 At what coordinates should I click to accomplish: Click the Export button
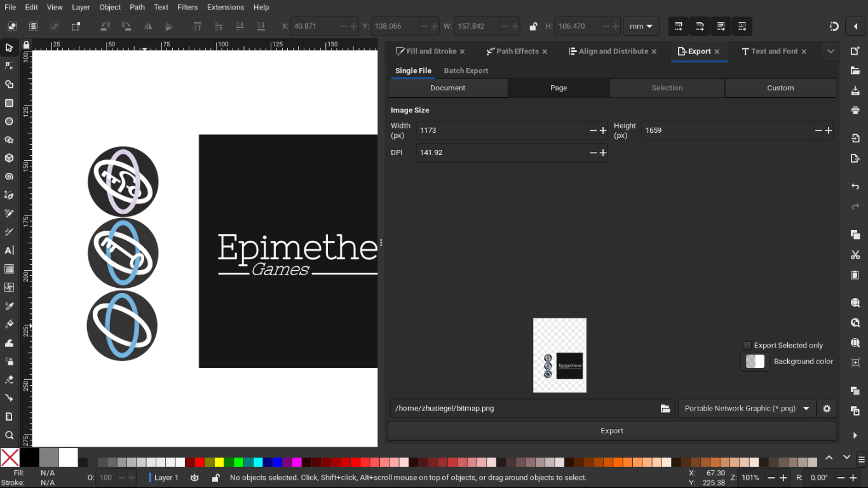click(612, 431)
